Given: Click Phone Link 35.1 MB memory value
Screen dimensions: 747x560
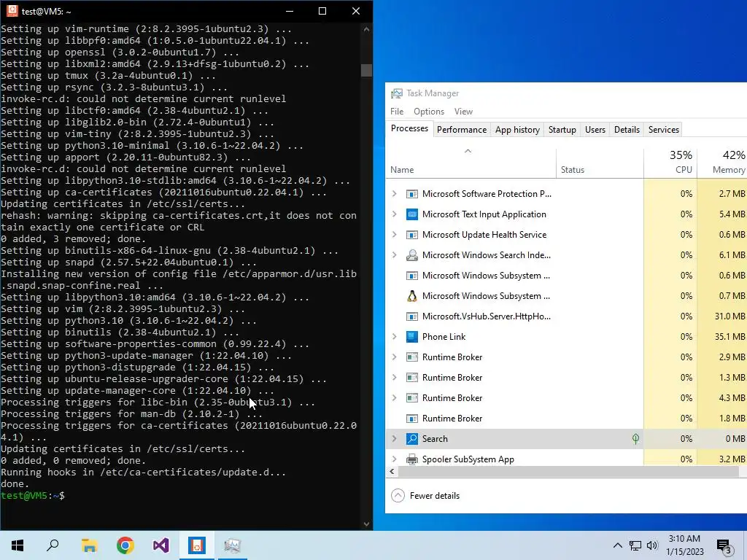Looking at the screenshot, I should pos(729,337).
